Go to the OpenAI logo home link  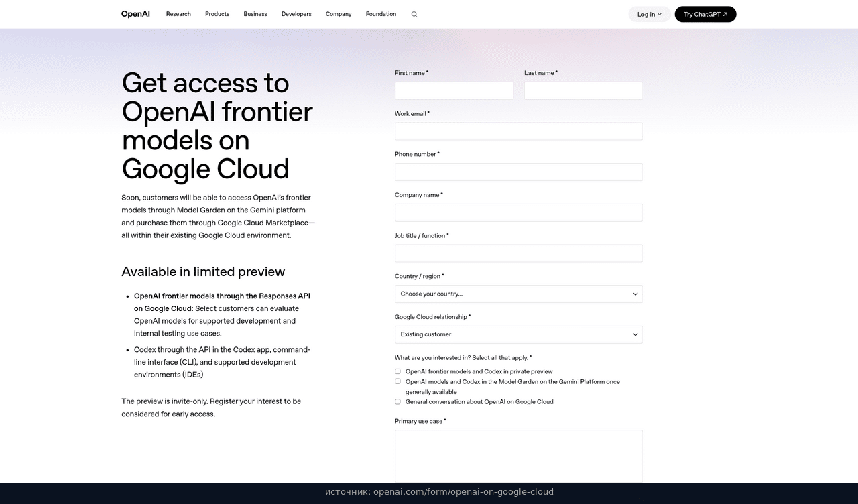(x=136, y=14)
